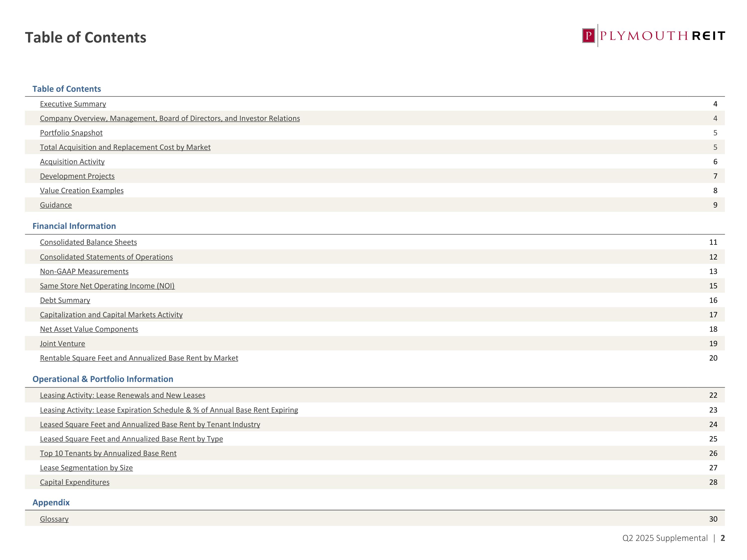
Task: Open Consolidated Balance Sheets
Action: tap(88, 242)
